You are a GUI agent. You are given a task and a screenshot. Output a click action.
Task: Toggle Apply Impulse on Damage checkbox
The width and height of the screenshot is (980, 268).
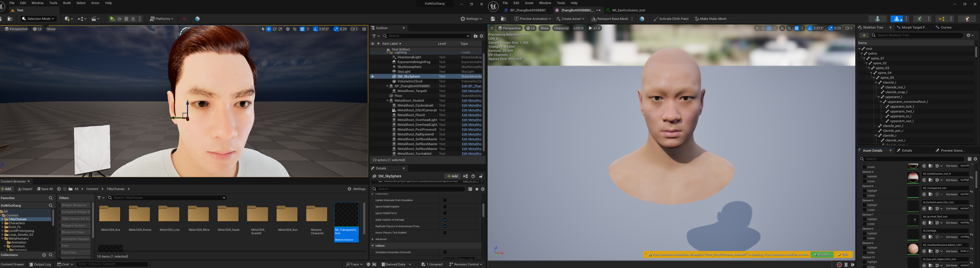(x=445, y=220)
